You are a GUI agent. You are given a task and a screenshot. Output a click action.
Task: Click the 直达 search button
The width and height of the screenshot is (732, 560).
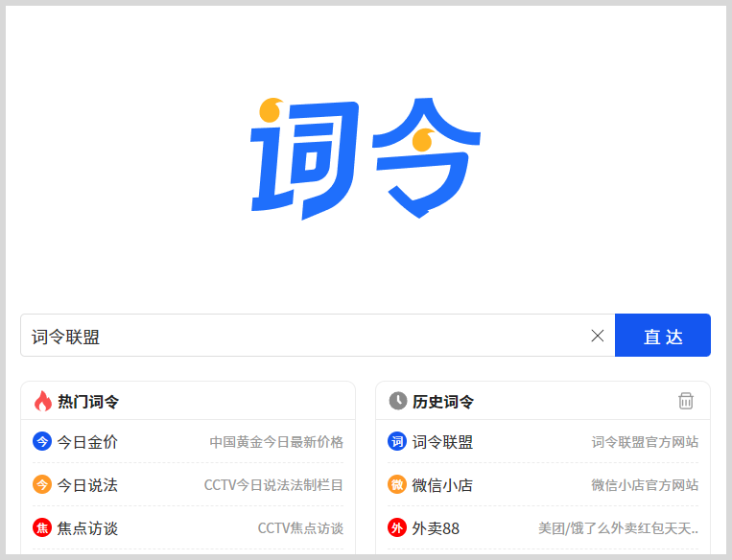[x=662, y=336]
